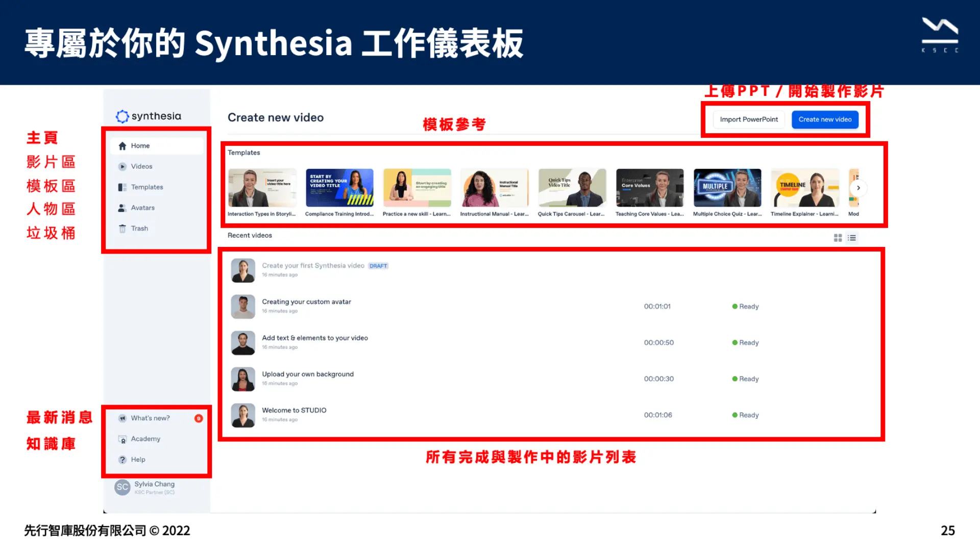
Task: Open the Avatars menu label
Action: (x=143, y=208)
